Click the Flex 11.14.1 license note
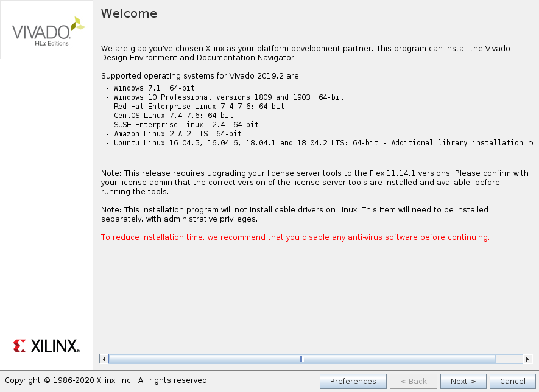Screen dimensions: 539x392 click(314, 182)
